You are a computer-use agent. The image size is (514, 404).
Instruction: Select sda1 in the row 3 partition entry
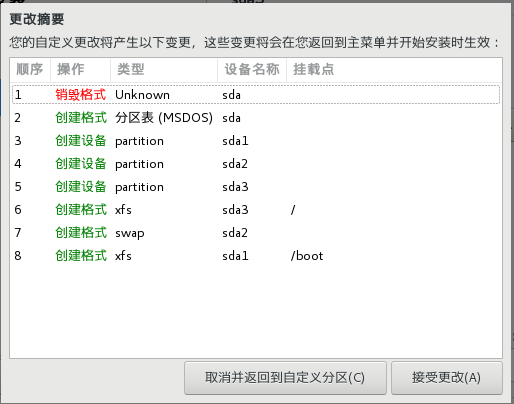(235, 141)
